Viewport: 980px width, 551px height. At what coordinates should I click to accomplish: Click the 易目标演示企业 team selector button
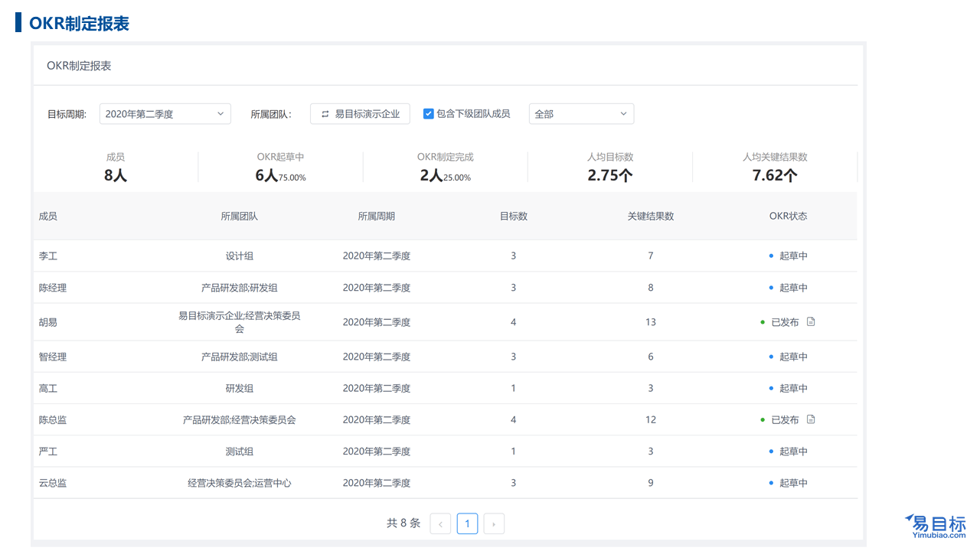[x=360, y=114]
